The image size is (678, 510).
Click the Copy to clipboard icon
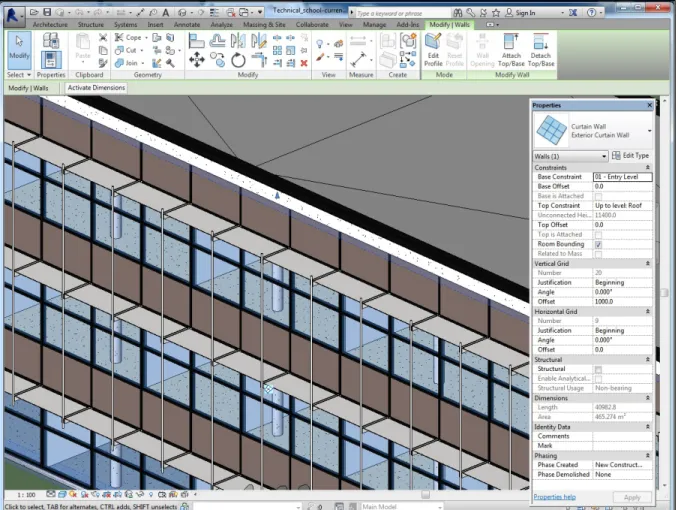click(103, 50)
